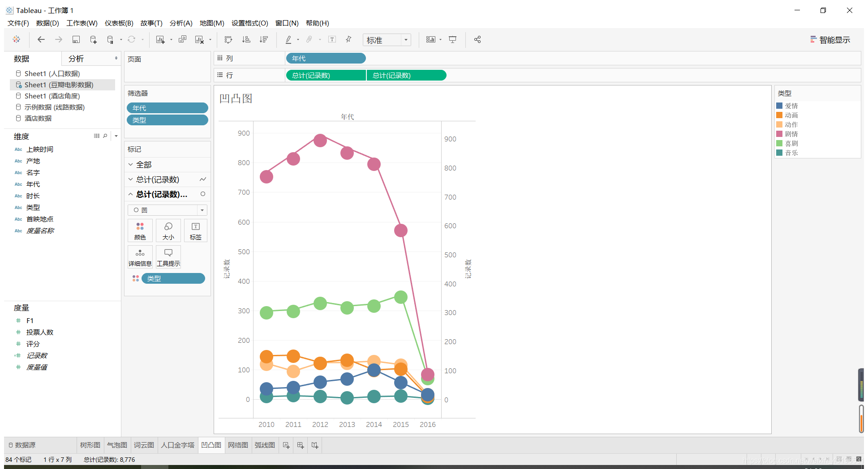
Task: Sort ascending using toolbar icon
Action: (x=246, y=39)
